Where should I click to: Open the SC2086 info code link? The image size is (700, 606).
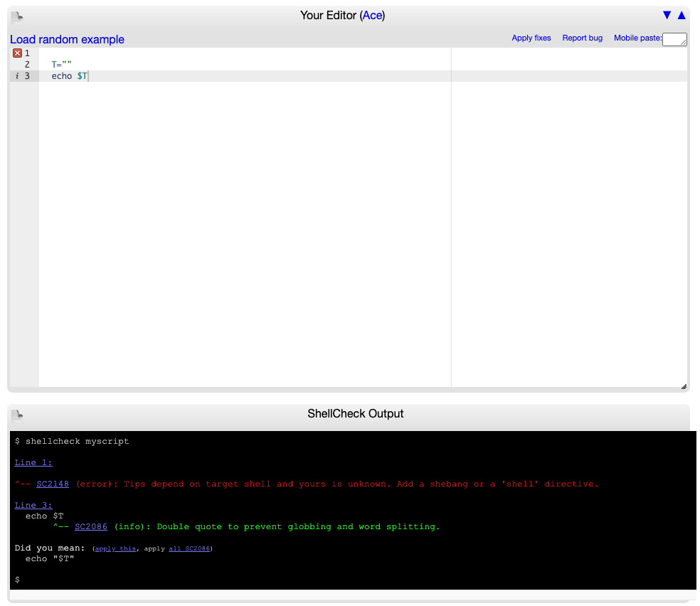tap(90, 526)
